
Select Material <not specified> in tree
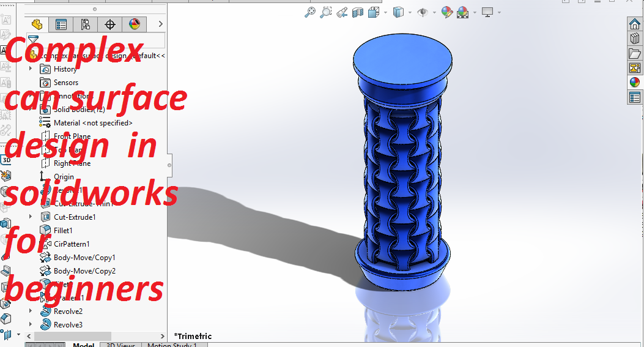pos(93,123)
